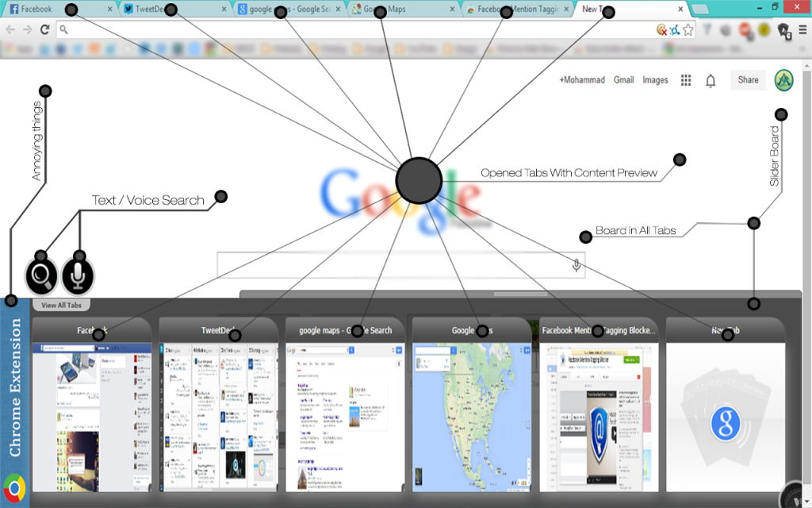
Task: Close the Facebook Mention Tagging tab
Action: (566, 9)
